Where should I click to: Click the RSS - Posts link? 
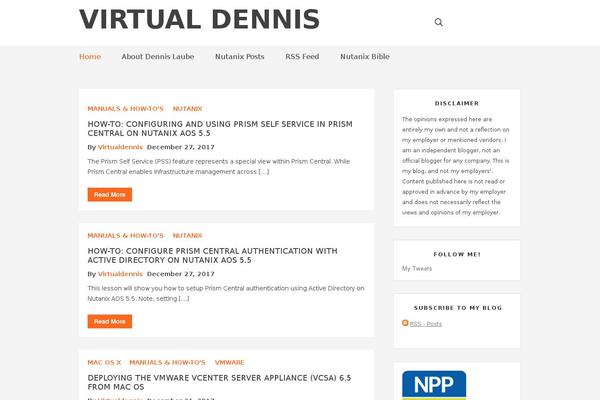[x=426, y=324]
